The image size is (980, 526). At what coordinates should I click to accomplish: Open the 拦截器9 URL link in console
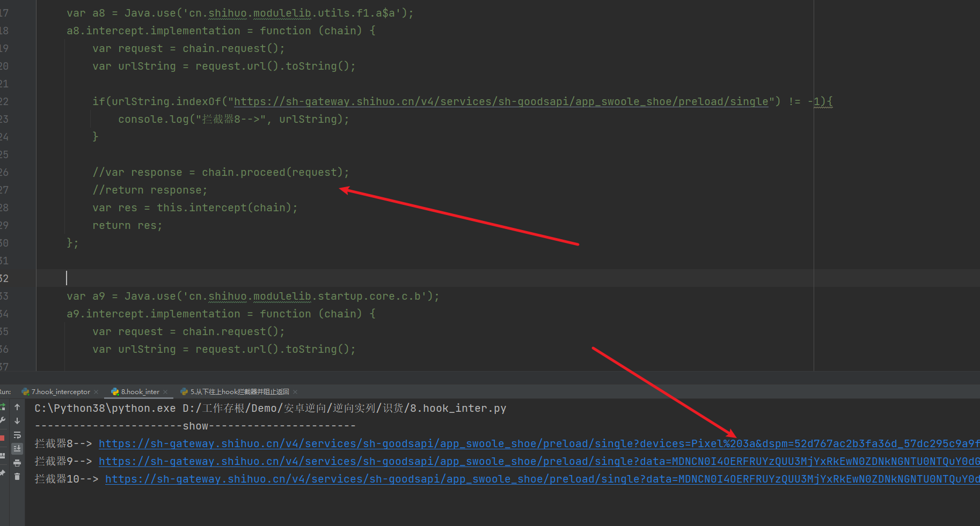(x=539, y=461)
